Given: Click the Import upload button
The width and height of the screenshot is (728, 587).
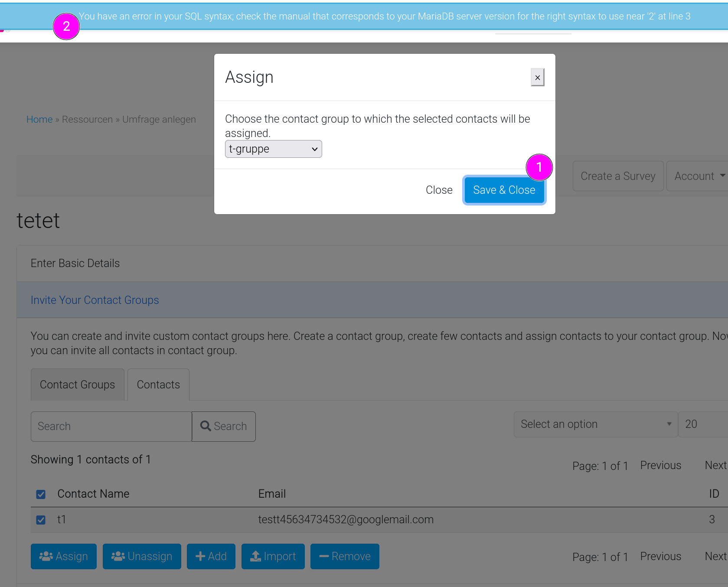Looking at the screenshot, I should [273, 556].
